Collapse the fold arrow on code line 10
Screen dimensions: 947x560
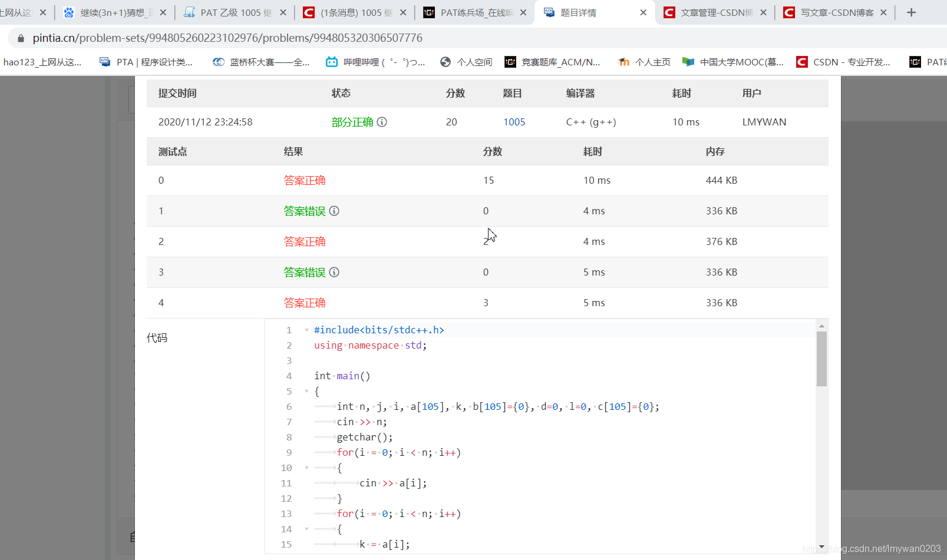click(306, 468)
